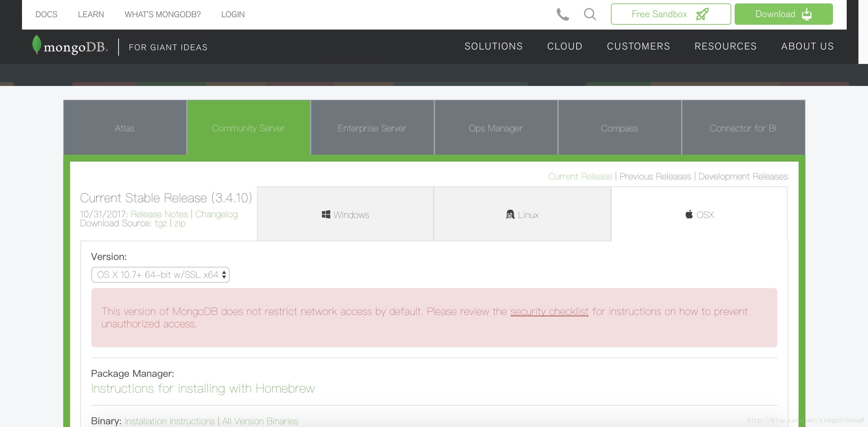Open the Changelog link
Screen dimensions: 868x427
[x=216, y=214]
